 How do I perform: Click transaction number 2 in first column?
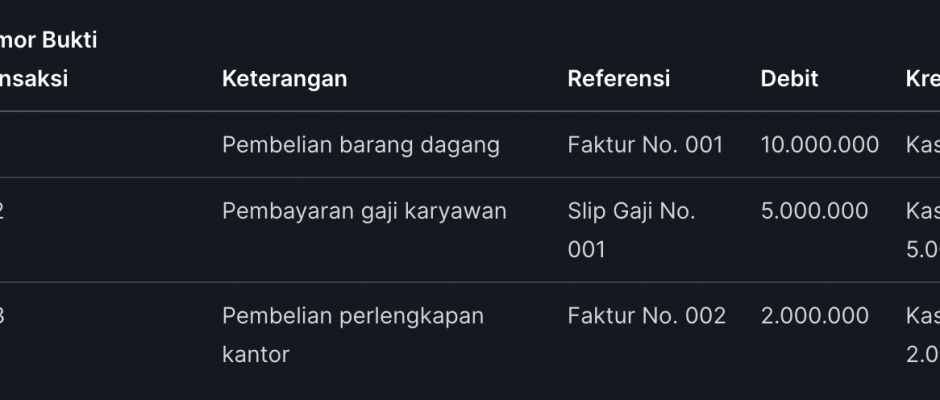3,211
